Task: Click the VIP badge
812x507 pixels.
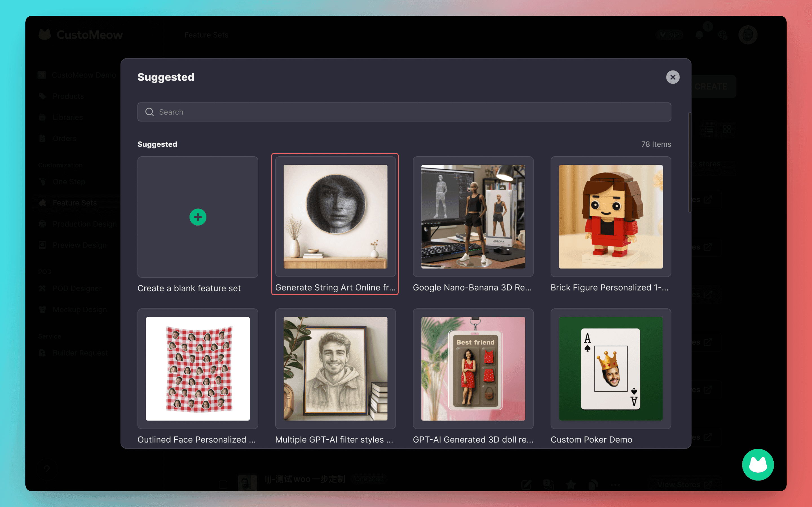Action: tap(670, 35)
